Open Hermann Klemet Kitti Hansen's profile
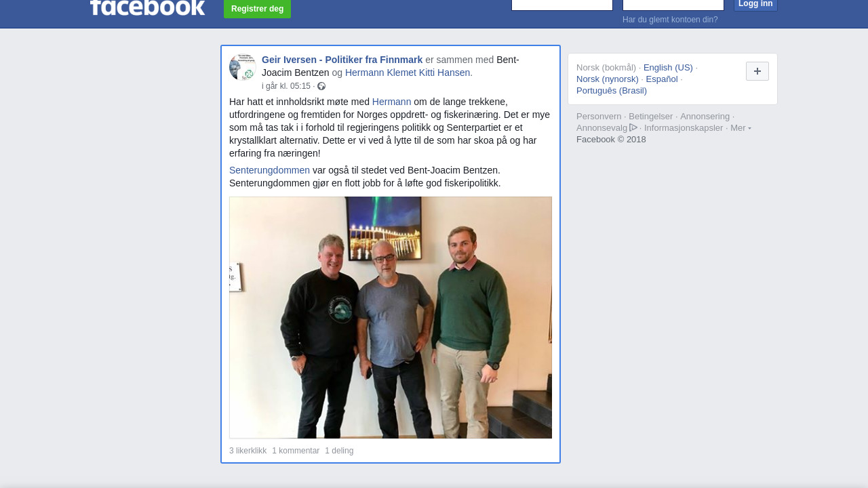This screenshot has height=488, width=868. pos(408,73)
